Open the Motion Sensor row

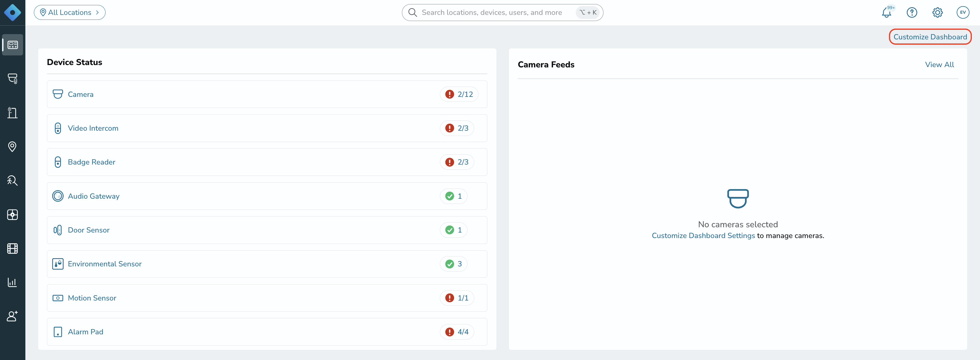267,298
